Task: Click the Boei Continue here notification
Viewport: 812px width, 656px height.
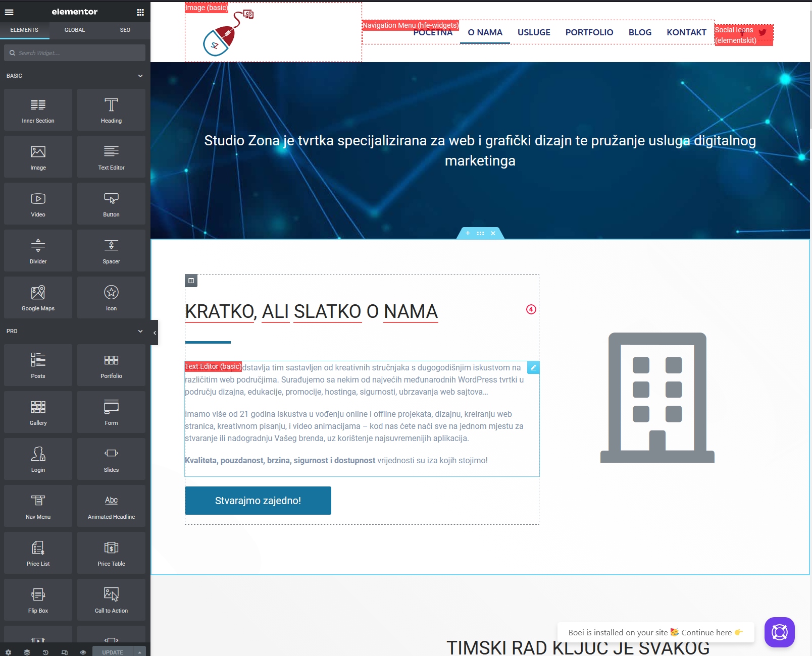Action: (655, 632)
